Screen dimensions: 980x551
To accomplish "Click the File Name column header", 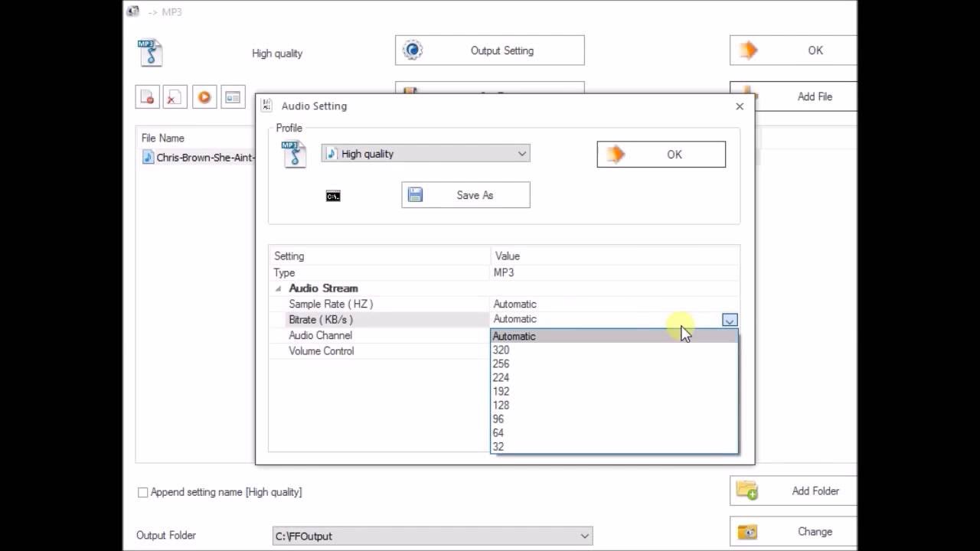I will (x=162, y=138).
